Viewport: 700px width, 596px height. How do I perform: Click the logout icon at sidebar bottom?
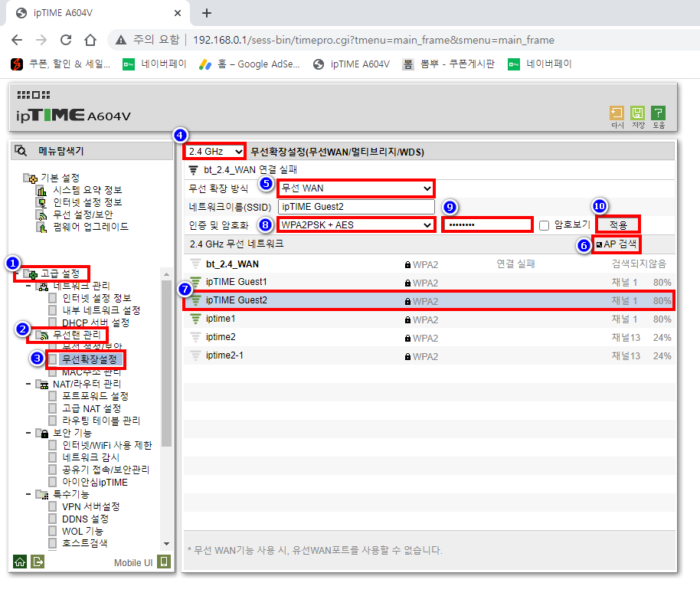tap(38, 562)
